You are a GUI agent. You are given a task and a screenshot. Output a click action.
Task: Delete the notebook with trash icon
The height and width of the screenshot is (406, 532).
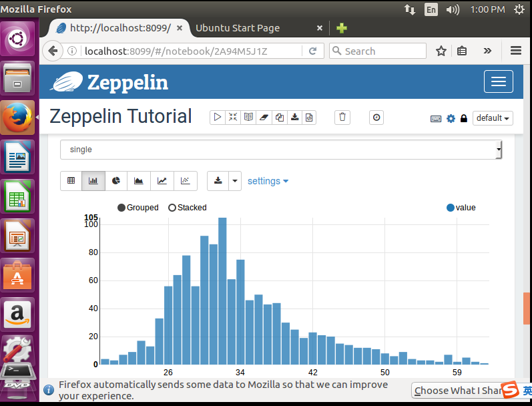click(342, 118)
